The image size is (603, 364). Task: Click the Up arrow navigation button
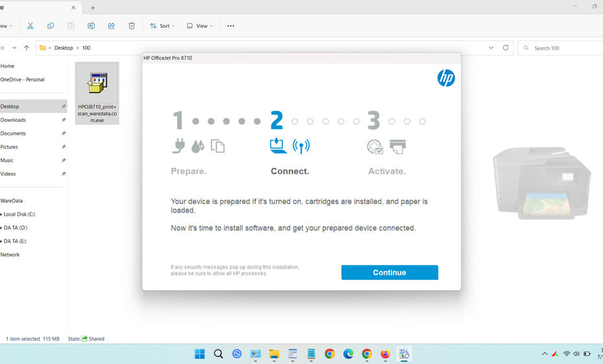click(27, 48)
